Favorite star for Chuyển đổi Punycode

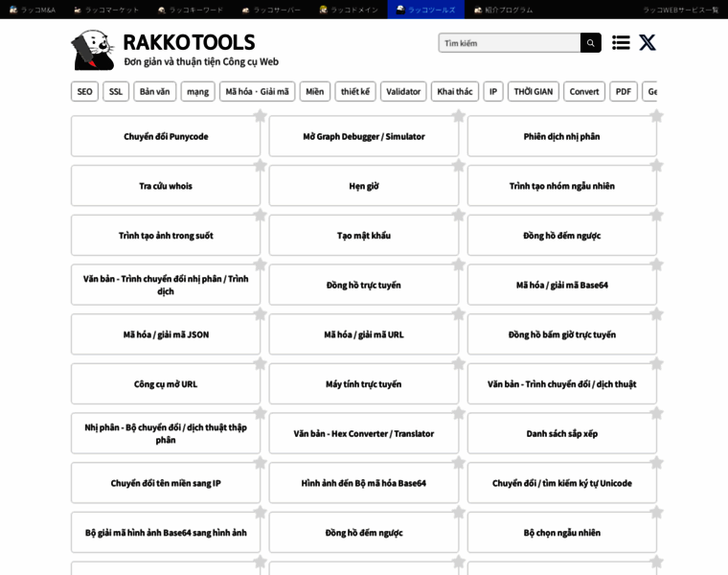(x=260, y=116)
